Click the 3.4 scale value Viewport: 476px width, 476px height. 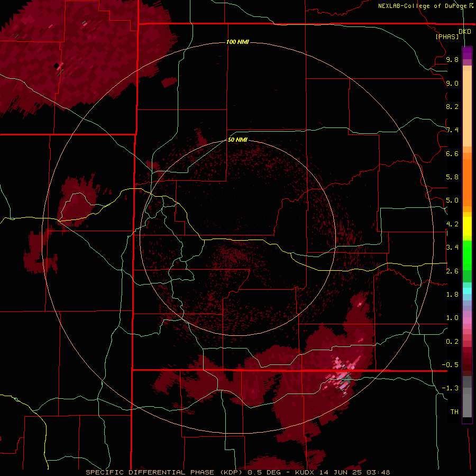(452, 248)
